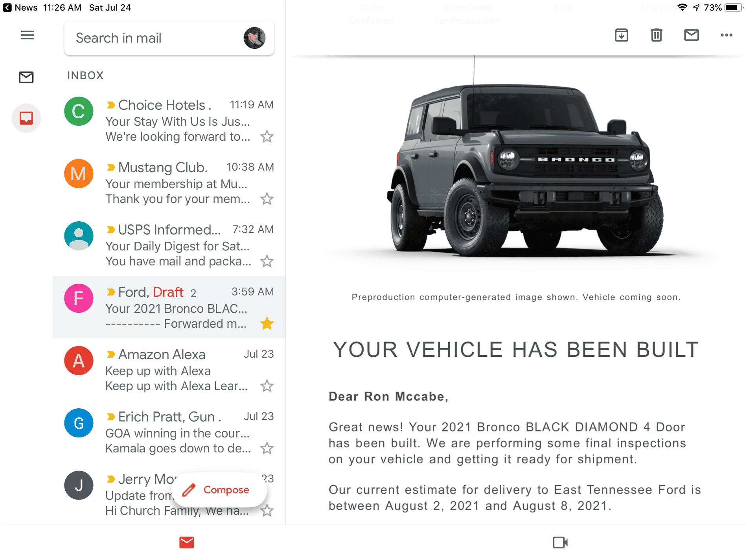
Task: Unstar the Ford Bronco email
Action: point(267,323)
